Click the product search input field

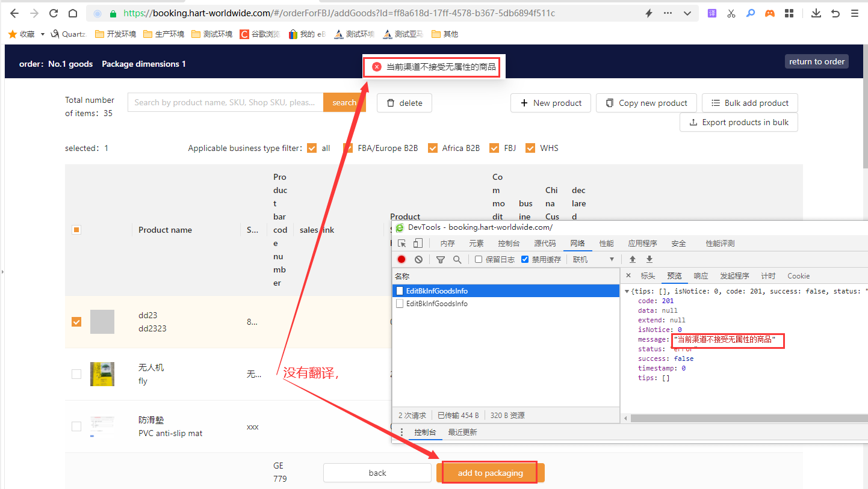tap(225, 102)
